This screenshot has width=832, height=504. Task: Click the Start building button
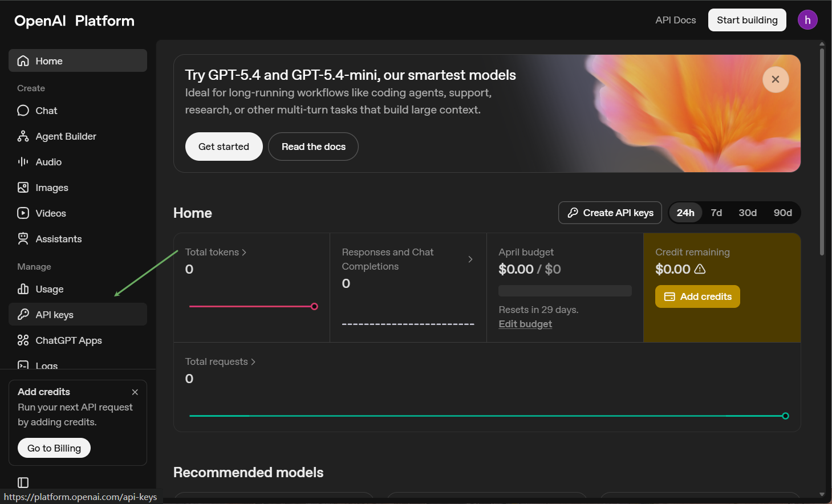point(747,20)
